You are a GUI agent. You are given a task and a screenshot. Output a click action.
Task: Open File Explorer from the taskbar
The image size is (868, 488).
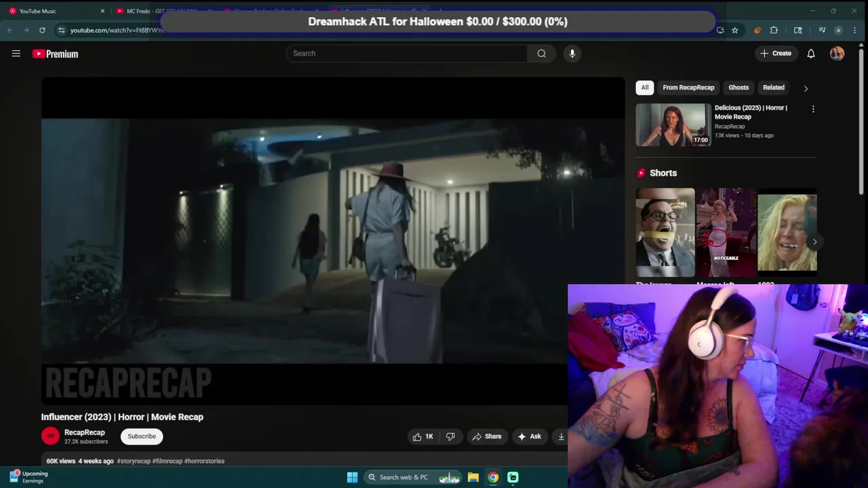click(x=473, y=477)
